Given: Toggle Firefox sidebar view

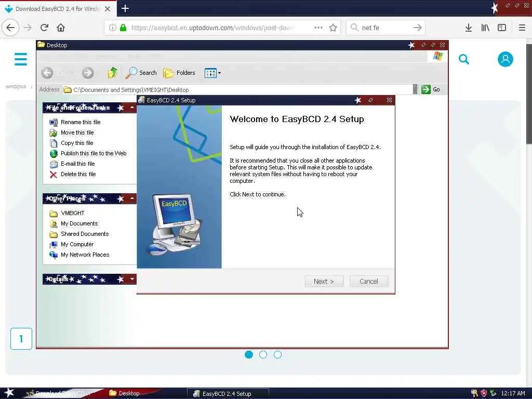Looking at the screenshot, I should click(502, 28).
